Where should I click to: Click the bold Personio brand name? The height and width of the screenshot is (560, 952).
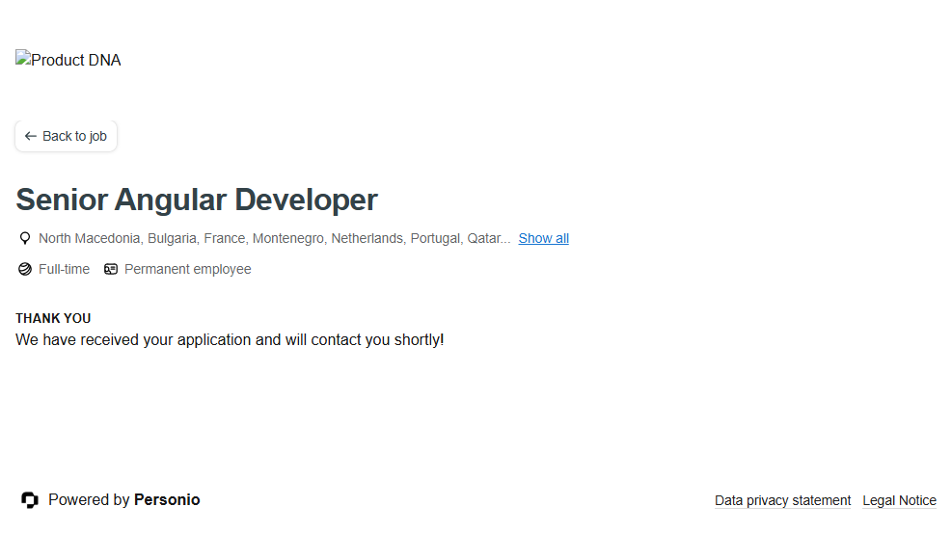[x=167, y=499]
